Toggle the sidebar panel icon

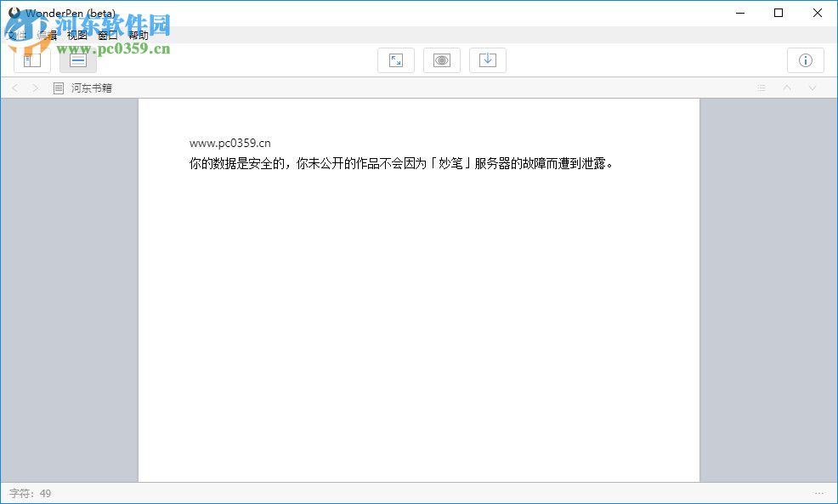click(x=32, y=59)
